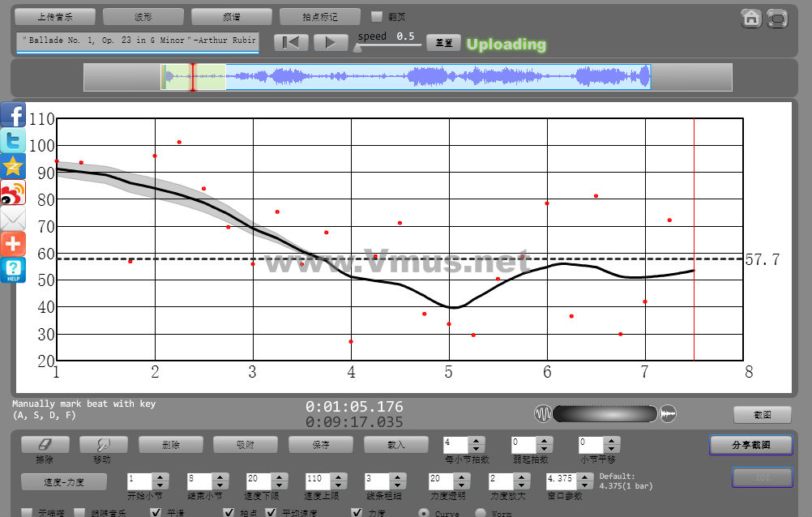Switch to the 频谱 spectrum view

tap(231, 16)
